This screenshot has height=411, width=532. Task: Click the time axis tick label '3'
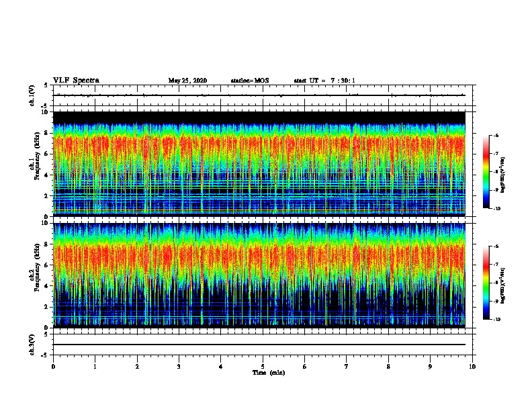tap(179, 367)
